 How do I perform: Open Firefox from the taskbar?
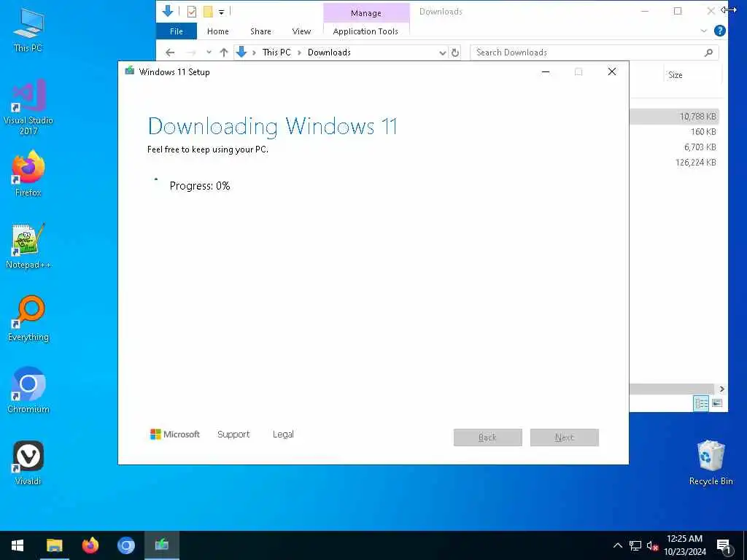(x=90, y=545)
